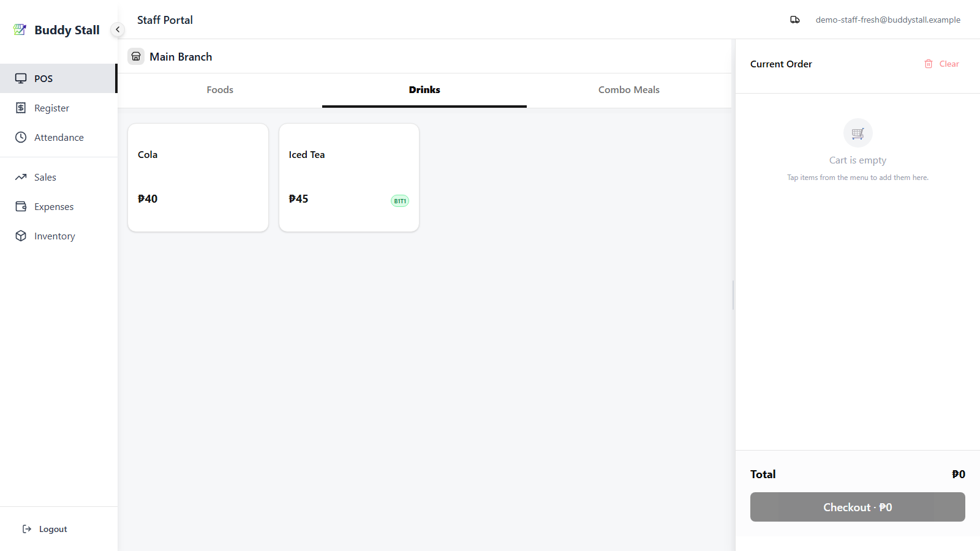This screenshot has height=551, width=980.
Task: Click the ₱45 Iced Tea price
Action: [x=298, y=198]
